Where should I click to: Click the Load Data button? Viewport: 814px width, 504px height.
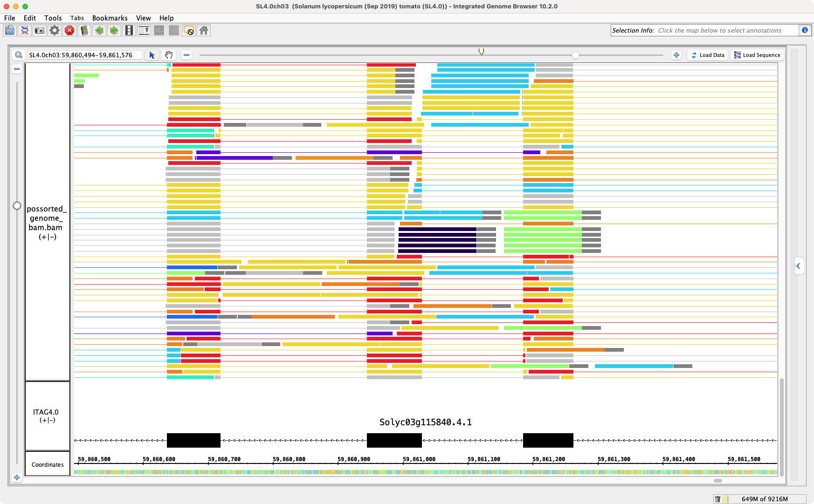pyautogui.click(x=708, y=55)
